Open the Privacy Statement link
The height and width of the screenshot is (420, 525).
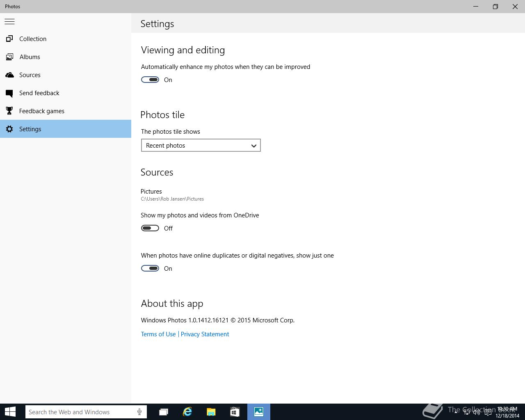pyautogui.click(x=205, y=334)
